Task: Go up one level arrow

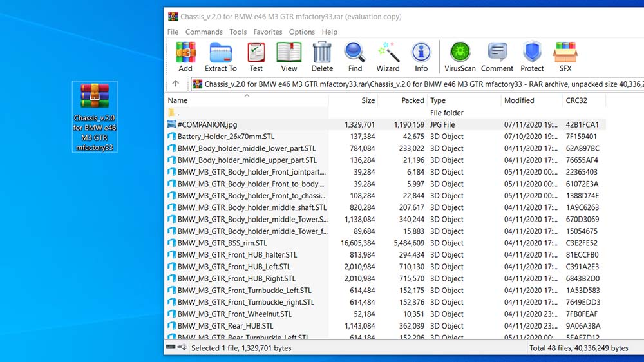Action: 176,84
